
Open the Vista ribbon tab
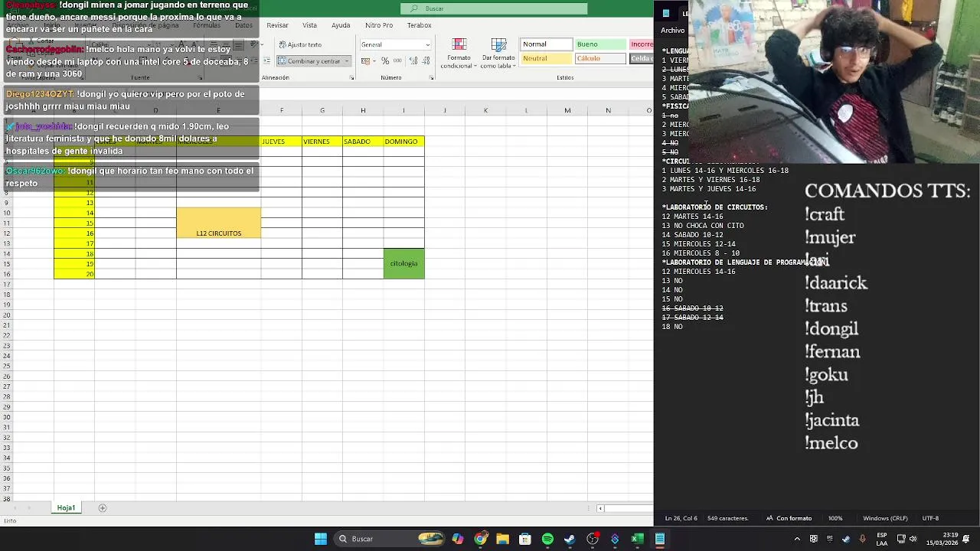(309, 25)
